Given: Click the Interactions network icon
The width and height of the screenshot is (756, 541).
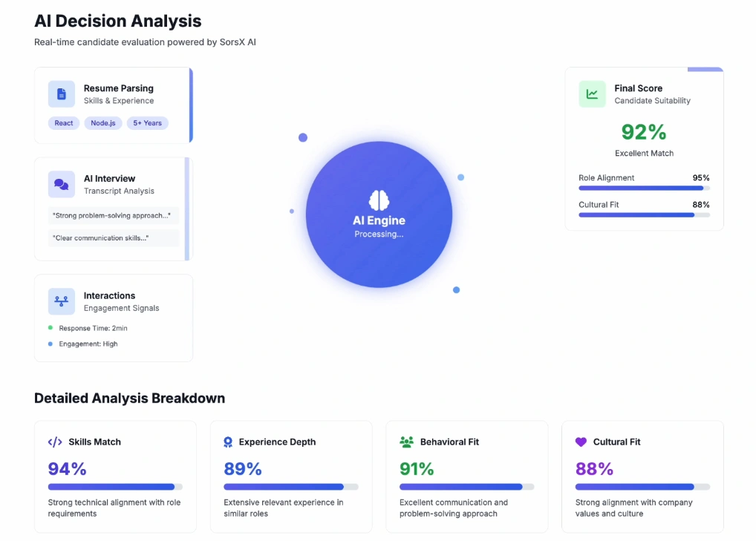Looking at the screenshot, I should click(x=62, y=301).
